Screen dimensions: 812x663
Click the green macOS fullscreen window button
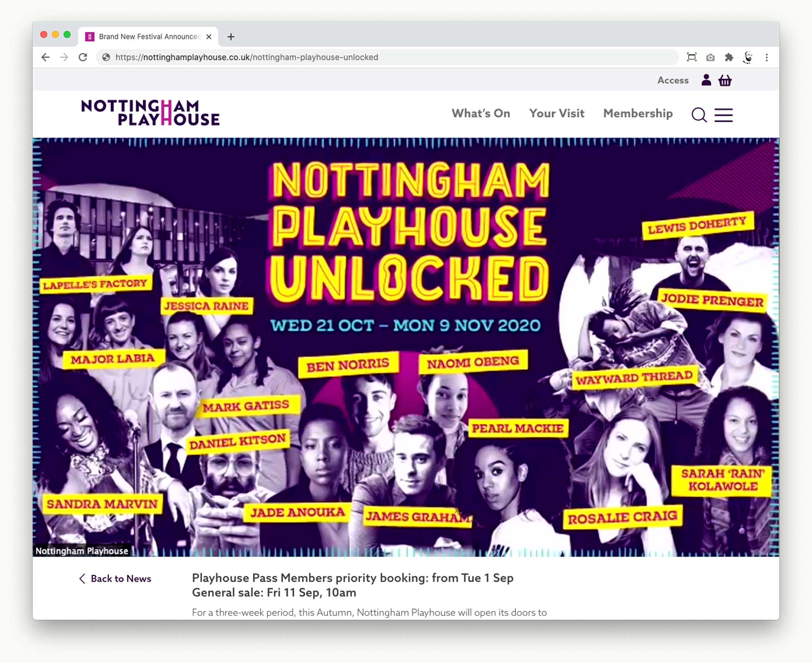tap(67, 35)
